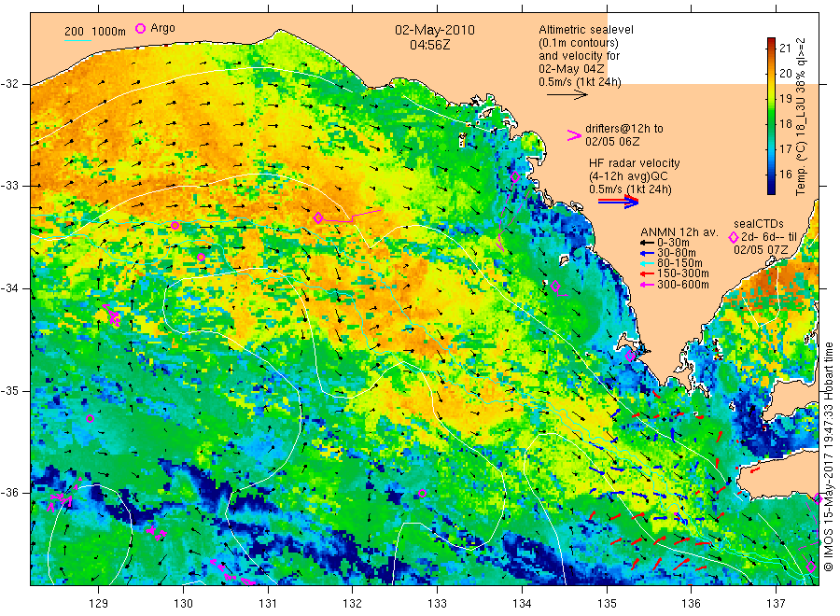The height and width of the screenshot is (616, 840).
Task: Click the black 0-30m arrow legend symbol
Action: tap(647, 243)
